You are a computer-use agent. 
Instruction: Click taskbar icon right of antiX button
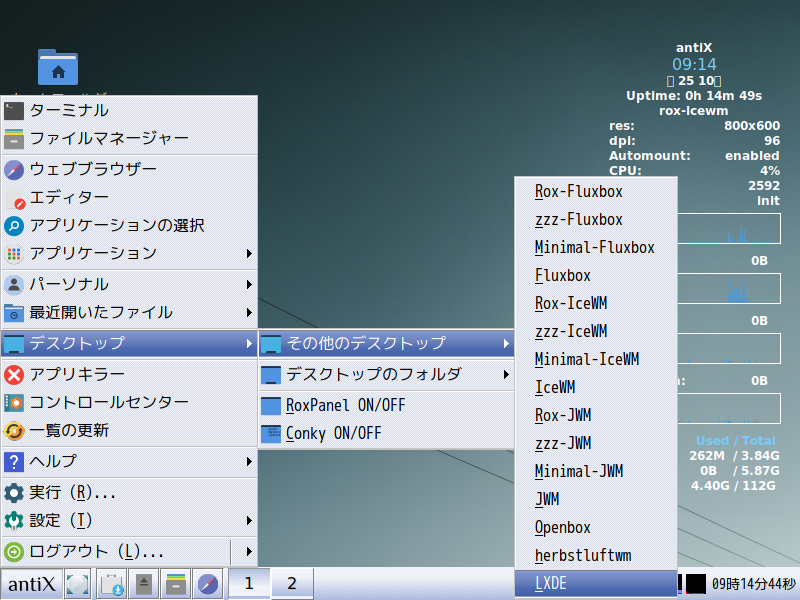tap(78, 584)
